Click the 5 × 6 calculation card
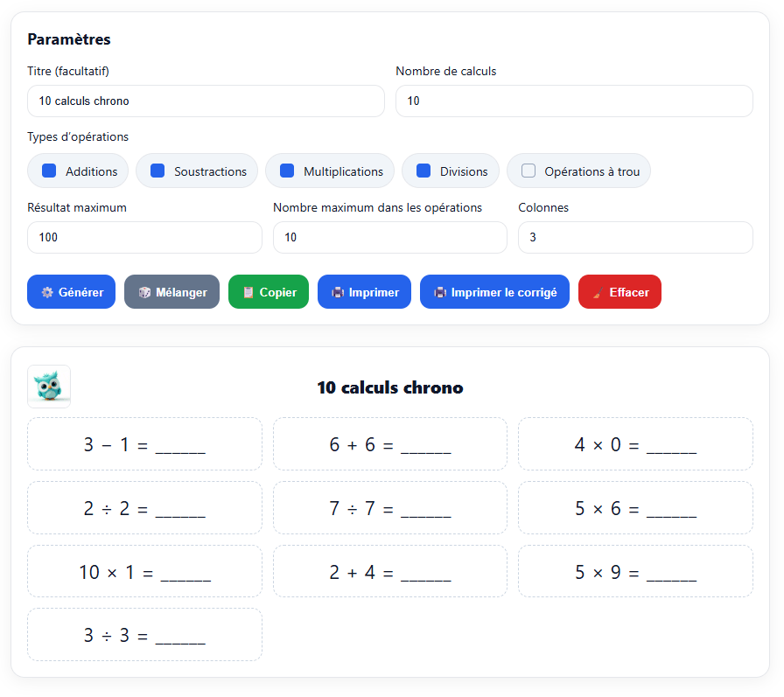Image resolution: width=784 pixels, height=697 pixels. click(x=635, y=508)
